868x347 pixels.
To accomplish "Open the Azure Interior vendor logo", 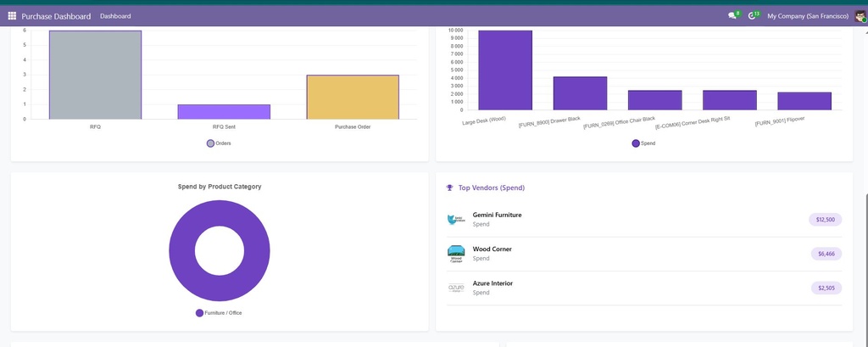I will tap(456, 288).
